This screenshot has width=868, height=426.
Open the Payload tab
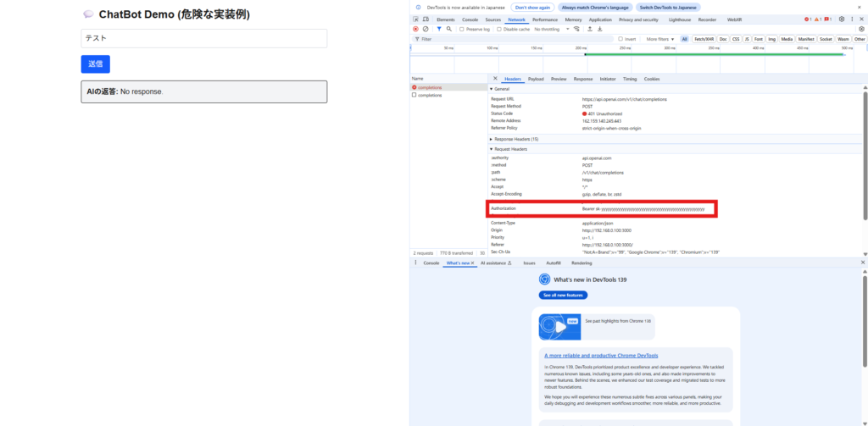pos(536,79)
